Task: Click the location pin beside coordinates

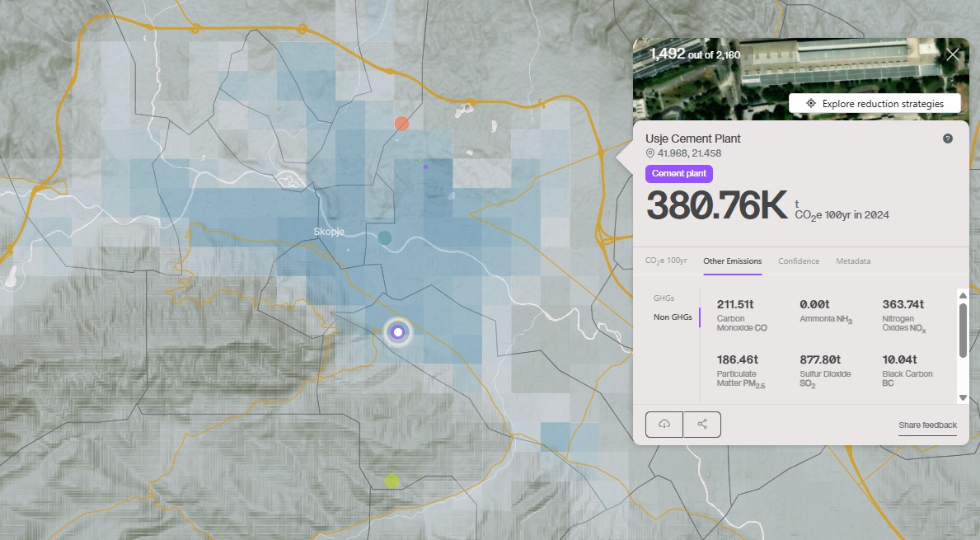Action: pyautogui.click(x=650, y=153)
